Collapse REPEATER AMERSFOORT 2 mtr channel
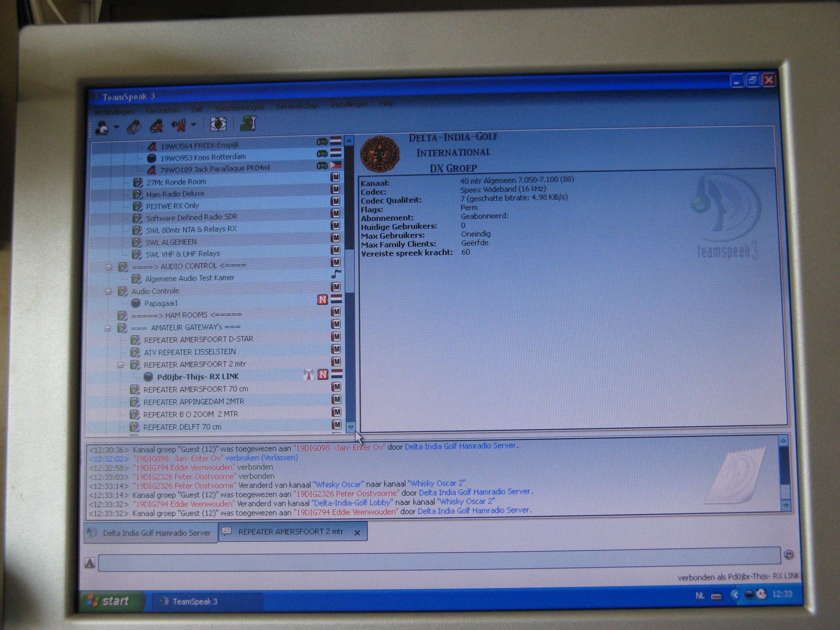 (120, 365)
